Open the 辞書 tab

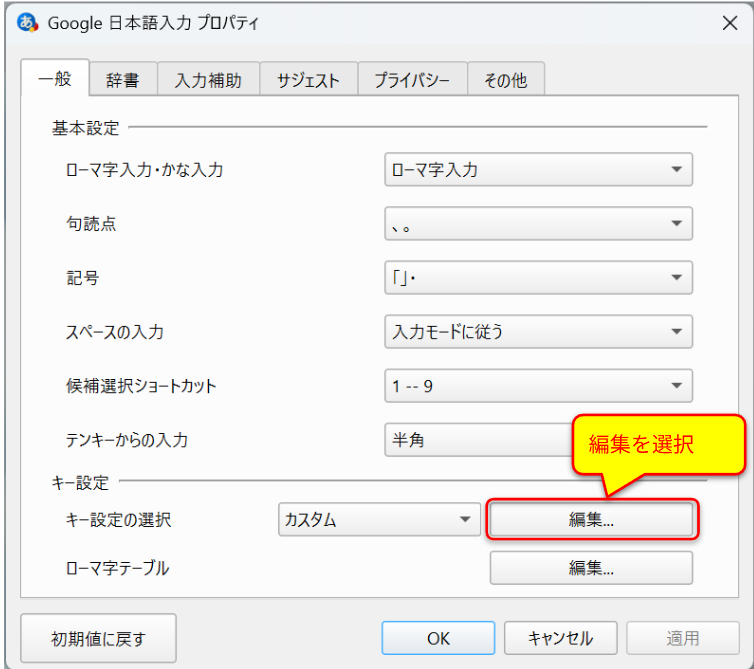(123, 80)
